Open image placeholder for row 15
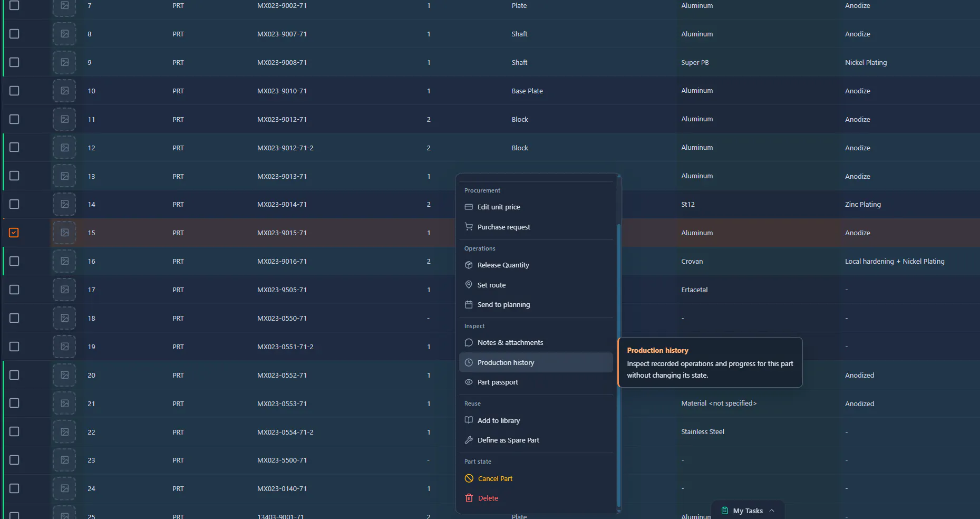980x519 pixels. 64,233
